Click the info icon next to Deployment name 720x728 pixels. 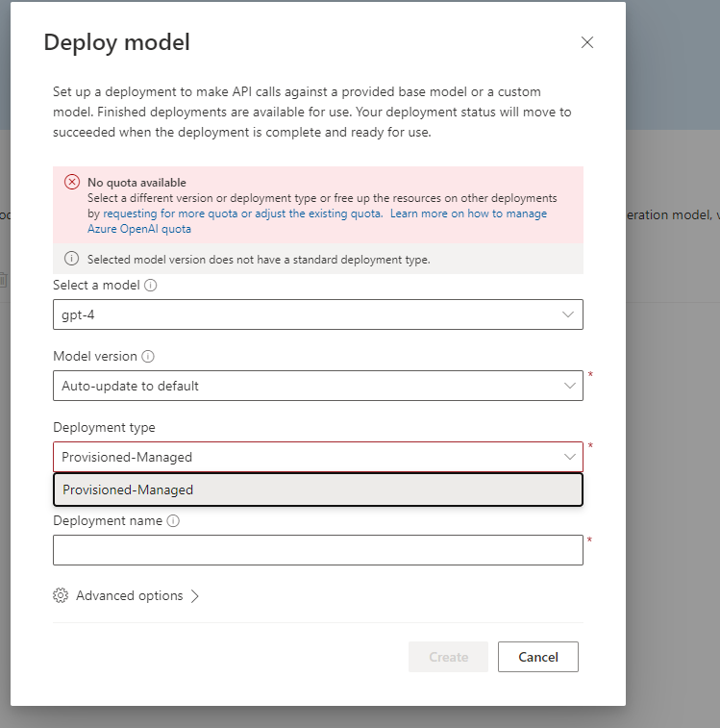[x=173, y=521]
